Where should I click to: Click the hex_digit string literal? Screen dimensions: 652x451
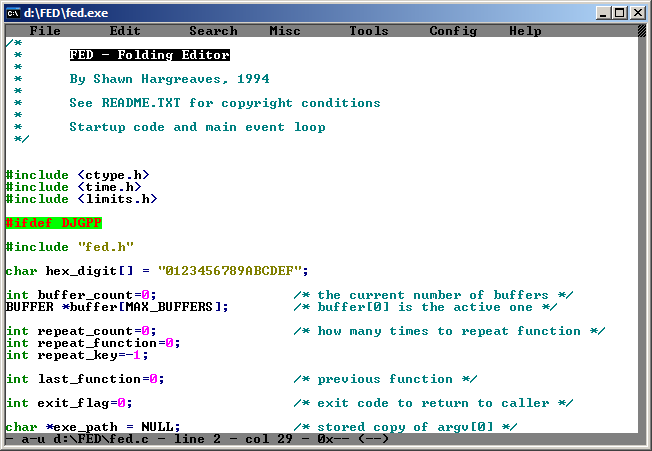point(233,271)
